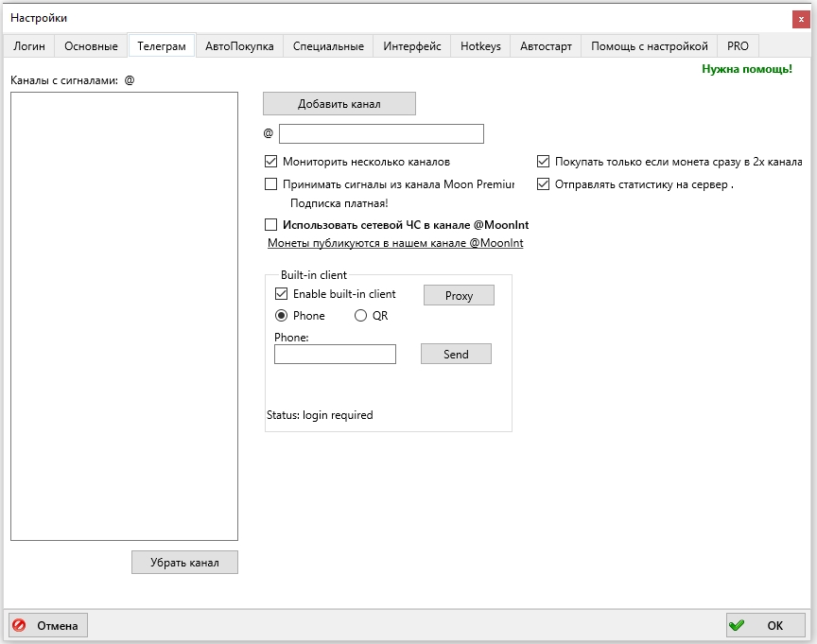Switch to the PRO tab
The height and width of the screenshot is (644, 817).
click(x=738, y=46)
